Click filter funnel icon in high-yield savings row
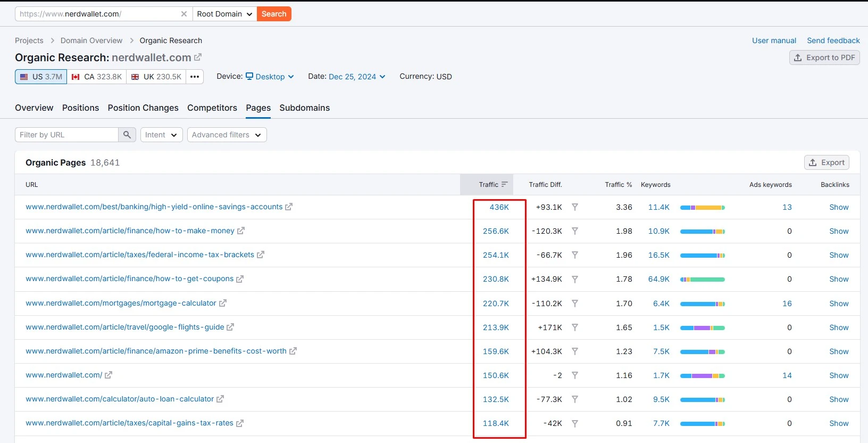The width and height of the screenshot is (868, 443). pyautogui.click(x=574, y=207)
